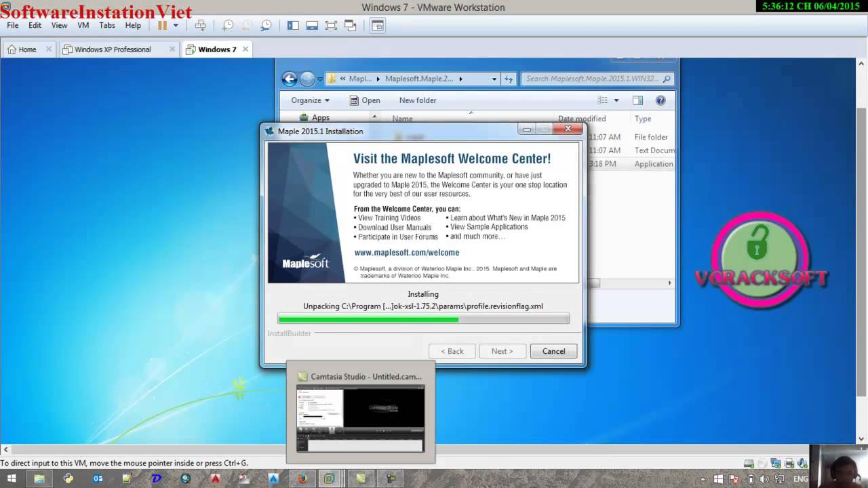Screen dimensions: 868x488
Task: Click the Maple installer window title icon
Action: [x=270, y=131]
